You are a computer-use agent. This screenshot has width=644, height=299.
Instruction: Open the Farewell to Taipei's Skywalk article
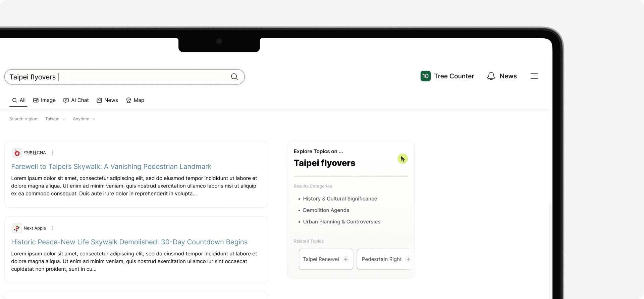[111, 167]
